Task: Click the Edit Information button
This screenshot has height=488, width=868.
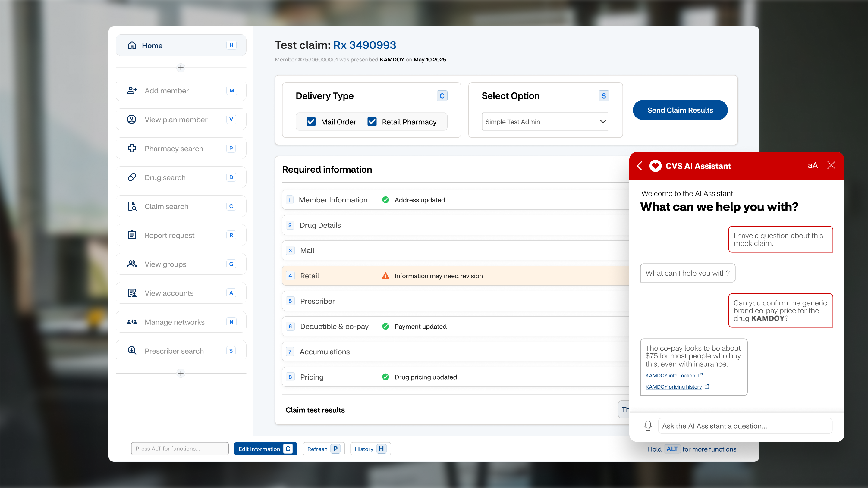Action: click(x=266, y=449)
